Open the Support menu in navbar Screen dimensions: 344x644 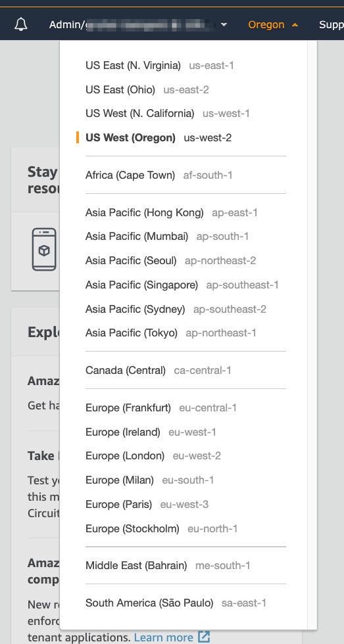(332, 25)
